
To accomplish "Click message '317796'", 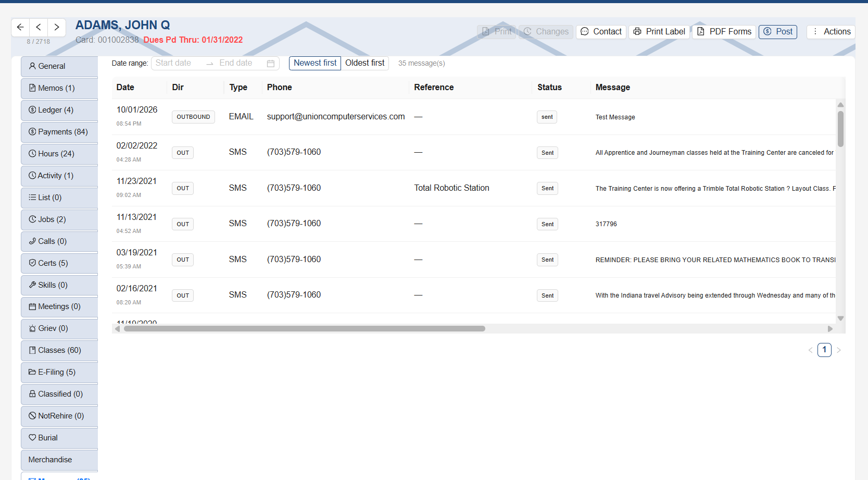I will coord(606,224).
